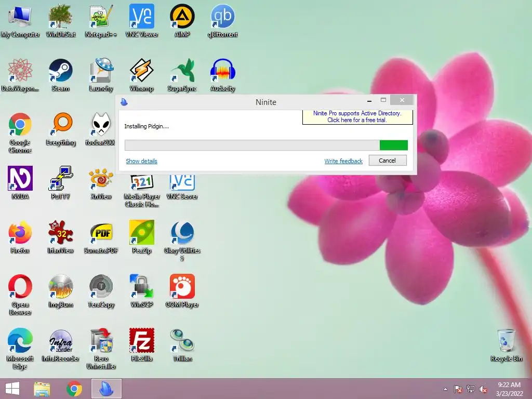The height and width of the screenshot is (399, 532).
Task: Click the Ninite install progress bar
Action: pos(266,145)
